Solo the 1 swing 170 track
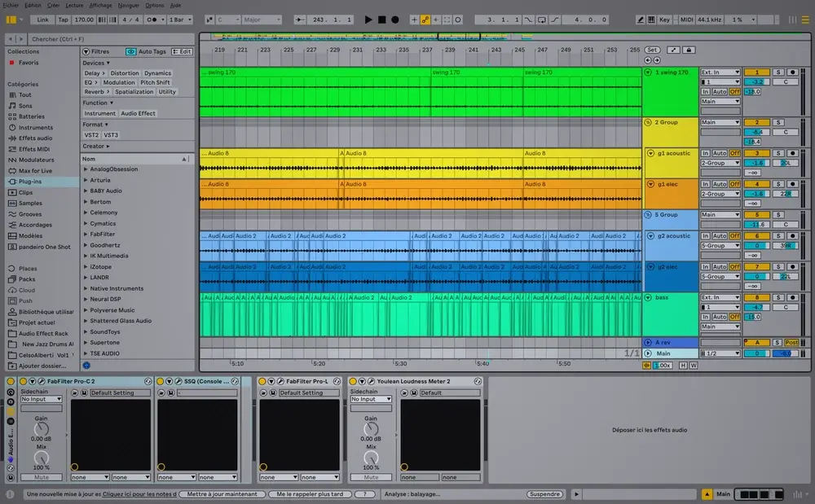 point(778,72)
